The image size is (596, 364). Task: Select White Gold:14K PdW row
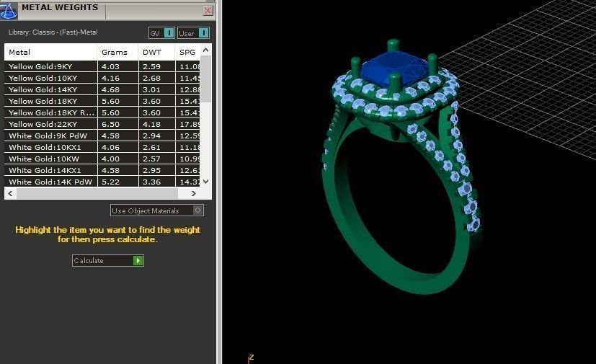[x=102, y=182]
